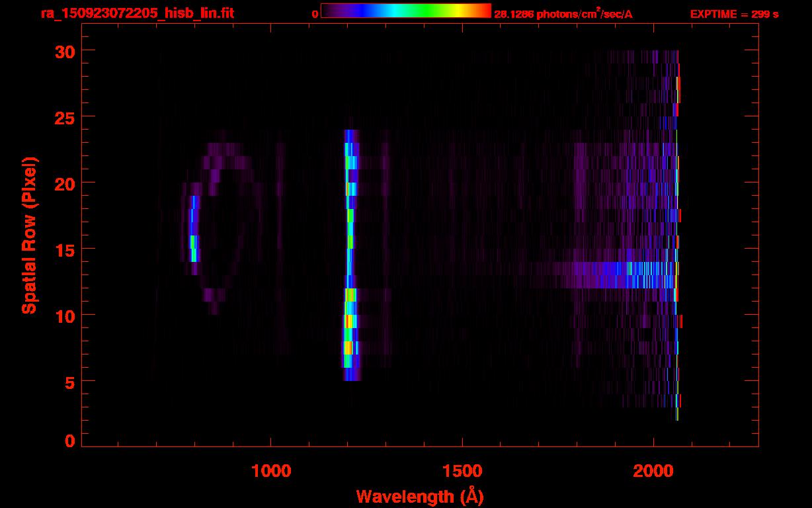Screen dimensions: 812x508
Task: Click the y-axis tick label 30
Action: 64,51
